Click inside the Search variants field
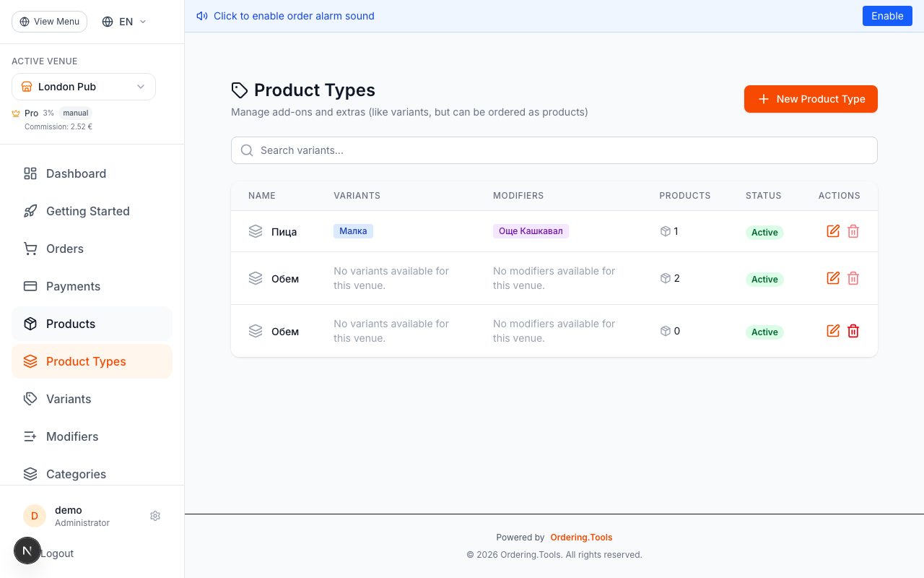 pyautogui.click(x=554, y=150)
